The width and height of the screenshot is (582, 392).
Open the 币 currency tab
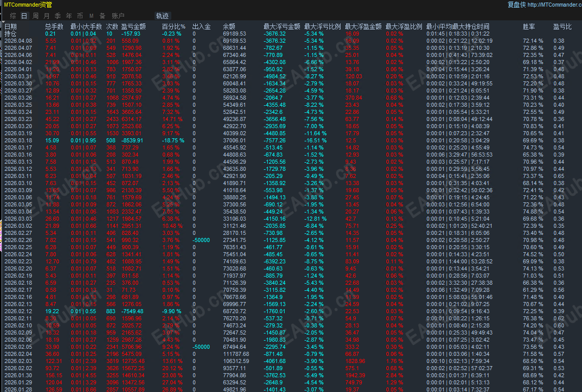[x=80, y=16]
